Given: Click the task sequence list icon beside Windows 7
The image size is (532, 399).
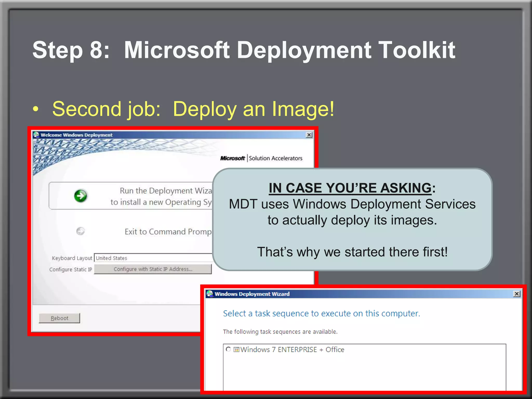Looking at the screenshot, I should 236,350.
